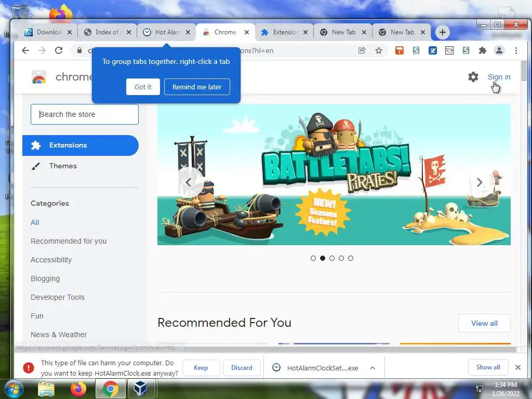Close the downloads bar

(518, 367)
